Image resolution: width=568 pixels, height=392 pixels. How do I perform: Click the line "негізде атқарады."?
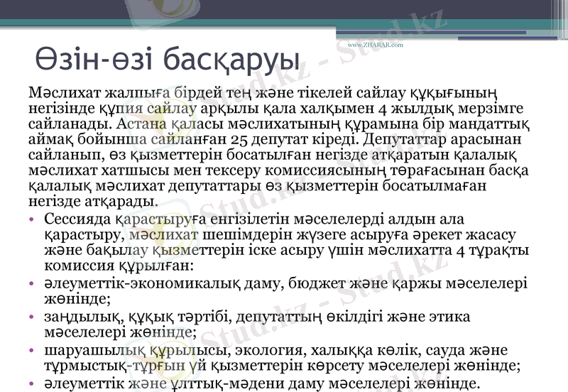(x=94, y=201)
